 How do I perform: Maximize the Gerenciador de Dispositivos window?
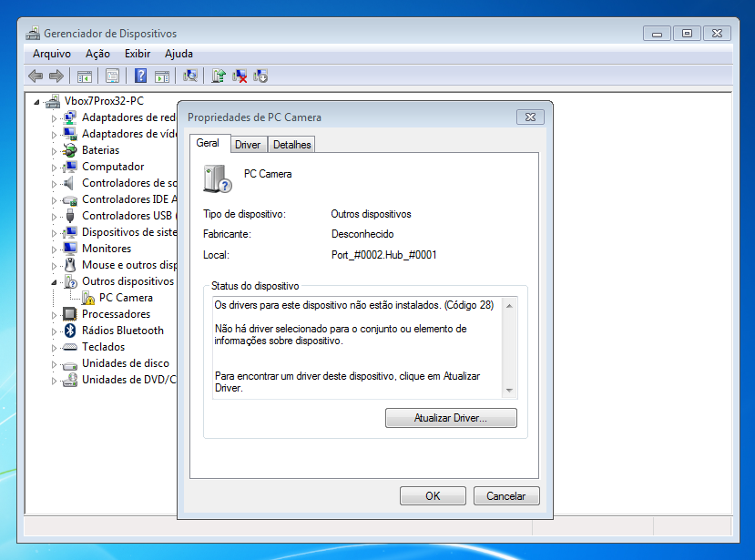pos(687,33)
